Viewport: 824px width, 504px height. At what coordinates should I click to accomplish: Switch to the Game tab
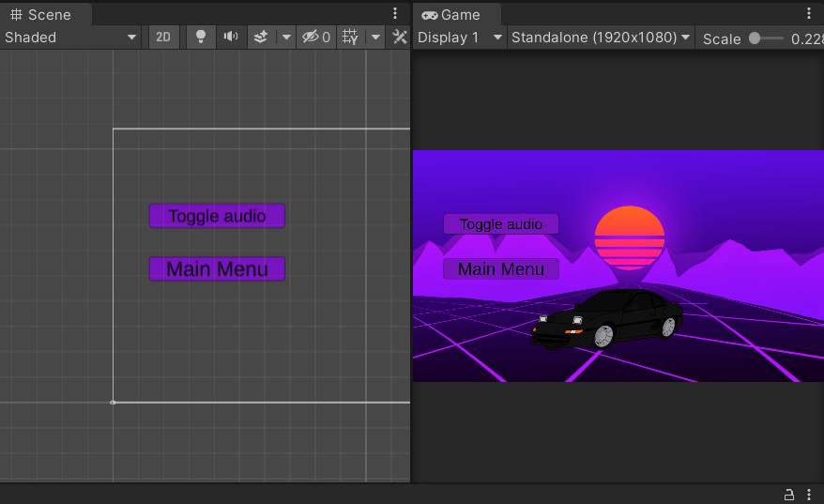[x=451, y=15]
